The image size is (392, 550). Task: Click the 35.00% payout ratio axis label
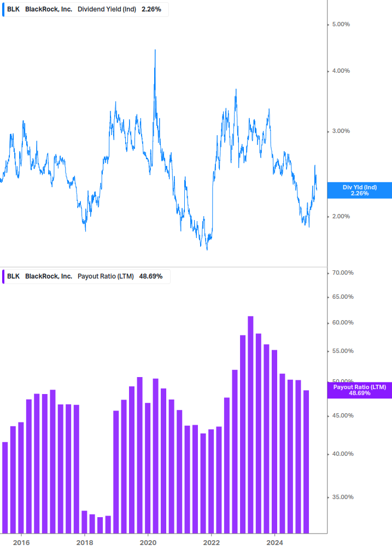click(343, 497)
